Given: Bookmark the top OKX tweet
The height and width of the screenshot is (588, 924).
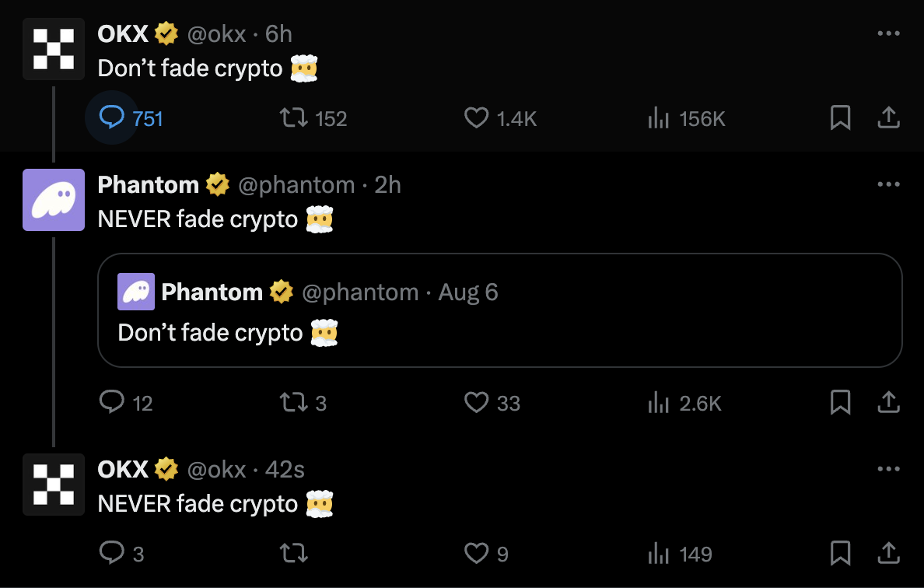Looking at the screenshot, I should pyautogui.click(x=840, y=118).
